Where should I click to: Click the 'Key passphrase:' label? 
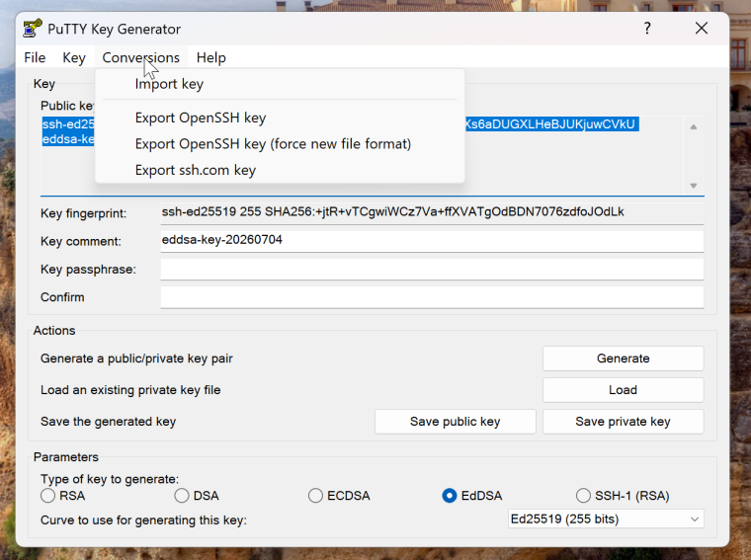(88, 270)
